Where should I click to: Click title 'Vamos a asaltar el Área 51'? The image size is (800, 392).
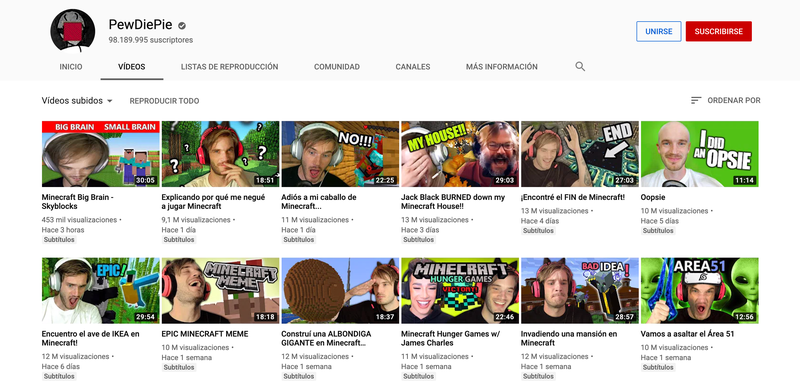pyautogui.click(x=687, y=334)
